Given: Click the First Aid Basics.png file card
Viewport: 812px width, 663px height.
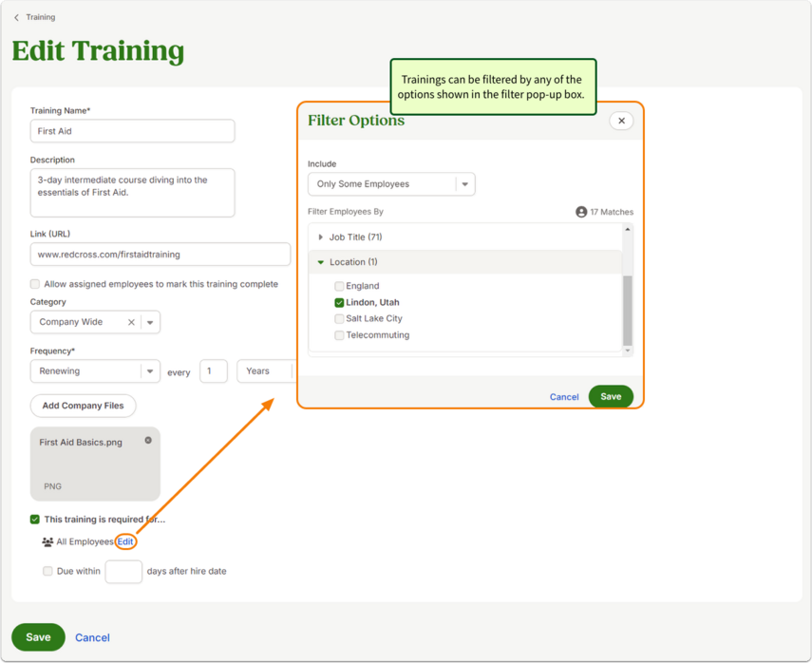Looking at the screenshot, I should coord(95,464).
